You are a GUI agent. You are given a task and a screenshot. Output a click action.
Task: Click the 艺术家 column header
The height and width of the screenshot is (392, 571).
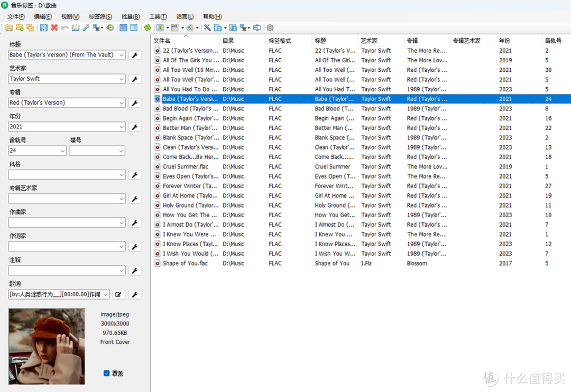pos(369,41)
